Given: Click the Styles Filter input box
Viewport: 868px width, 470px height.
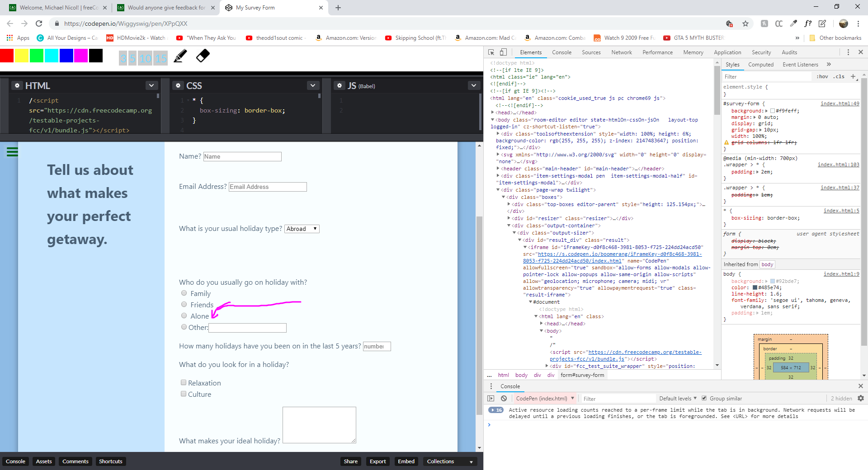Looking at the screenshot, I should tap(767, 77).
